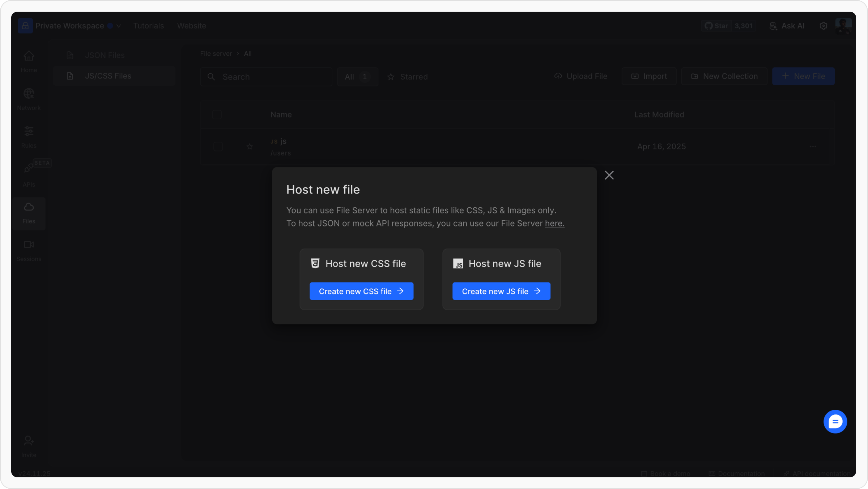Open the Home sidebar icon
This screenshot has width=868, height=489.
point(29,56)
